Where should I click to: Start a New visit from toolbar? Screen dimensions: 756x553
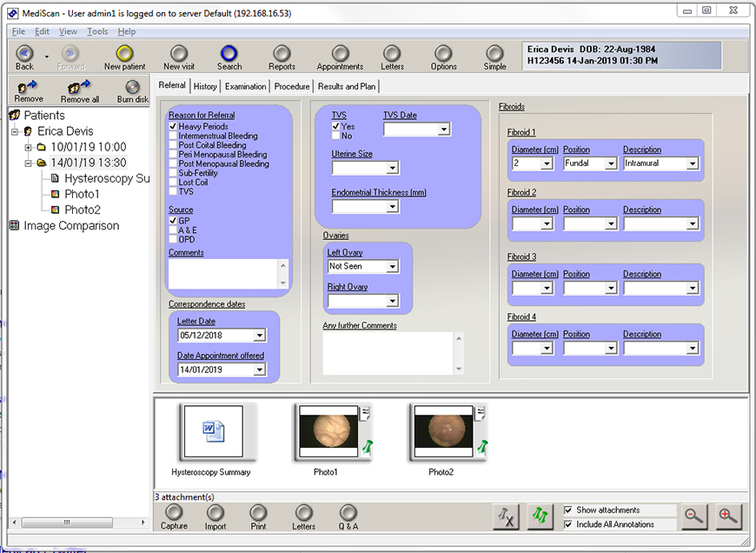(179, 53)
